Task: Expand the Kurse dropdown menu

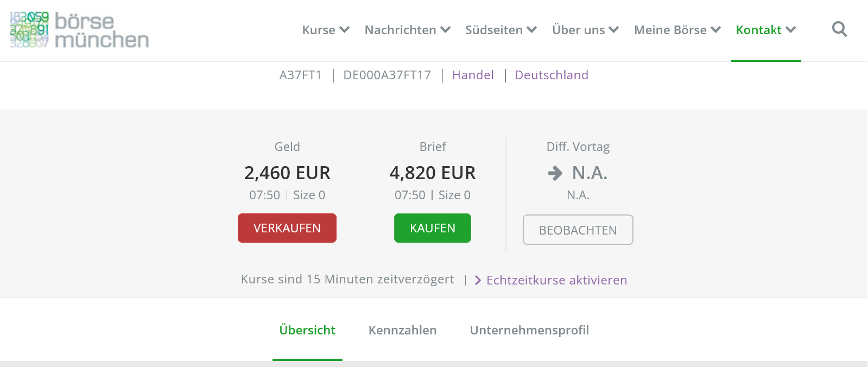Action: pyautogui.click(x=326, y=30)
